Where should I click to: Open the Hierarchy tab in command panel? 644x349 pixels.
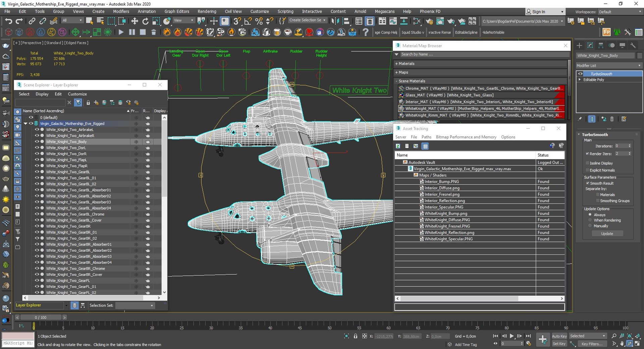(x=601, y=45)
